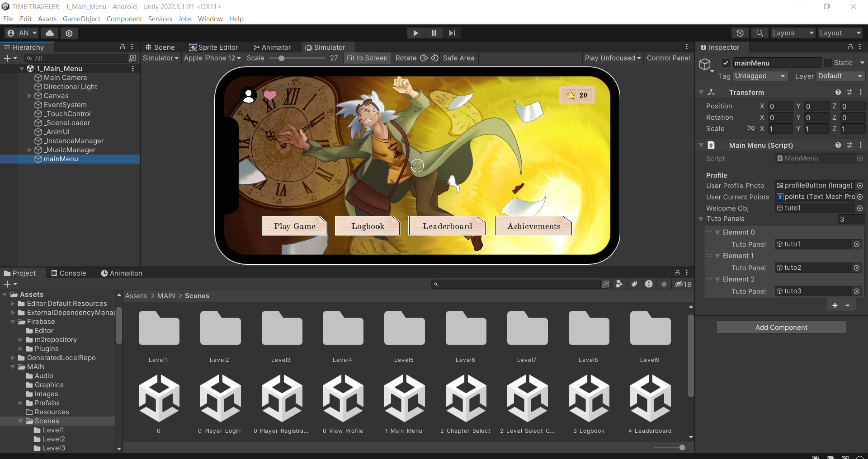Click the global search magnifier icon
The image size is (868, 459).
pos(759,33)
